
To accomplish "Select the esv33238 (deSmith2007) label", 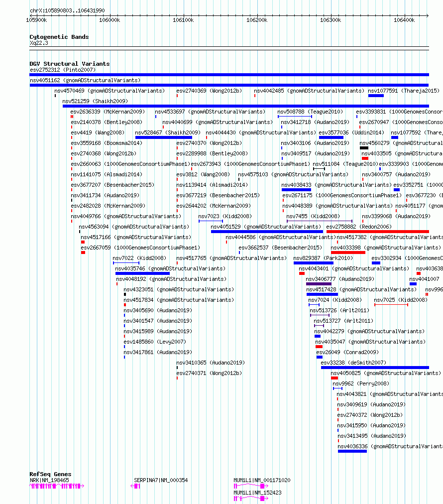I will point(353,363).
